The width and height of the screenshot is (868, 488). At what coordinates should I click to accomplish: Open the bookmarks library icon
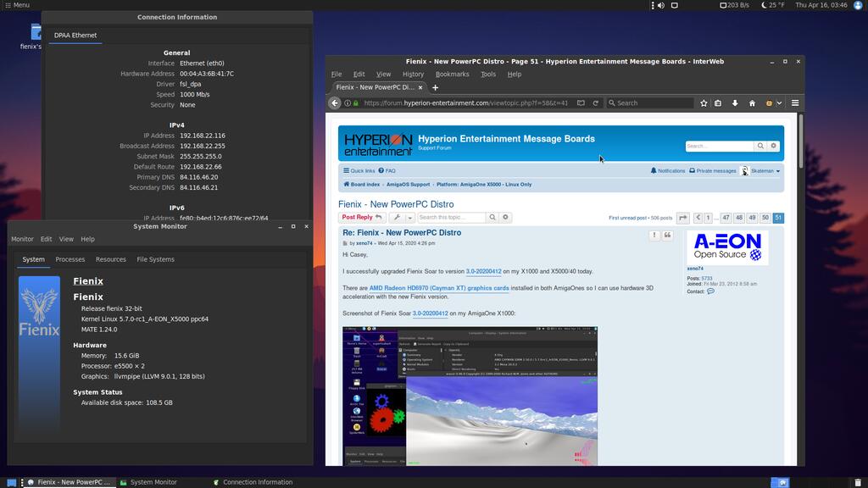718,103
